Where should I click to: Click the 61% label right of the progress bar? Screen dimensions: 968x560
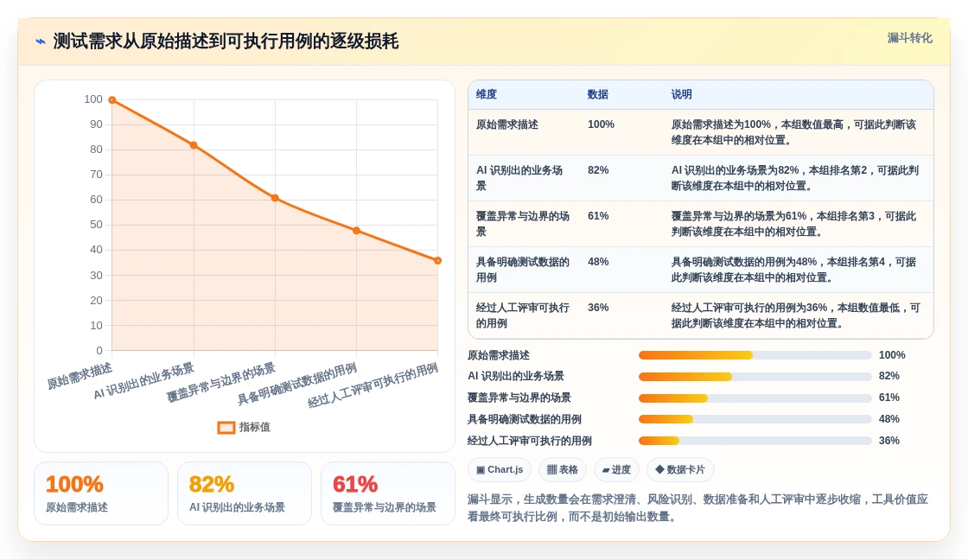[889, 398]
